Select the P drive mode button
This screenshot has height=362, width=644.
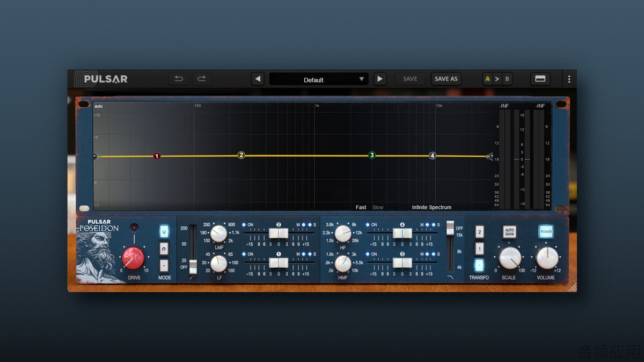164,249
